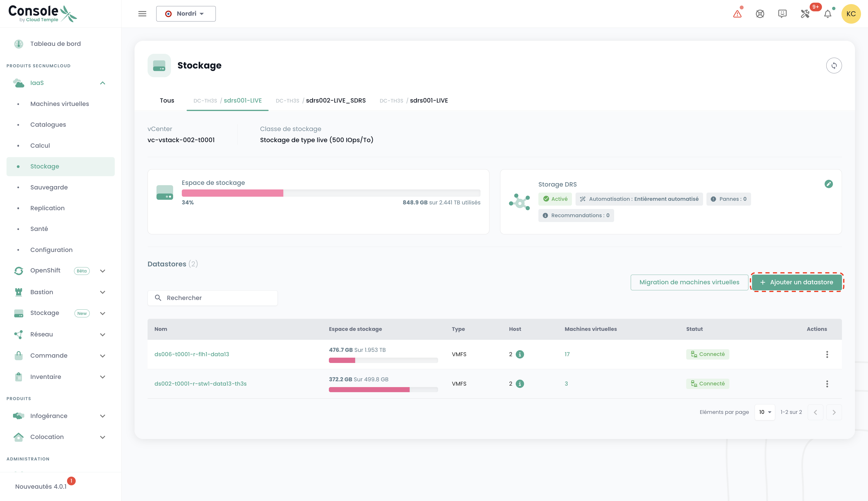Open the ds006-t0001-r-flh1-data13 datastore link
This screenshot has height=501, width=868.
[x=191, y=355]
